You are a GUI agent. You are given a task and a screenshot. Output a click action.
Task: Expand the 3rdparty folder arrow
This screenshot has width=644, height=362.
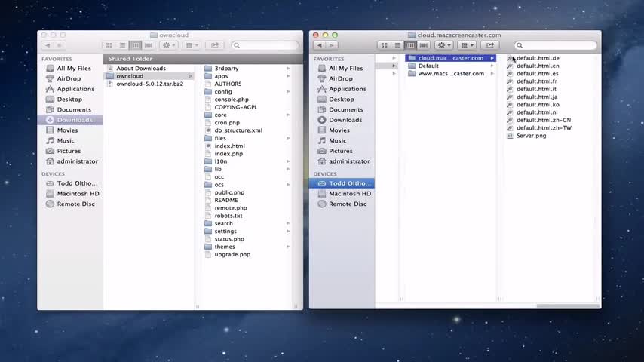288,68
